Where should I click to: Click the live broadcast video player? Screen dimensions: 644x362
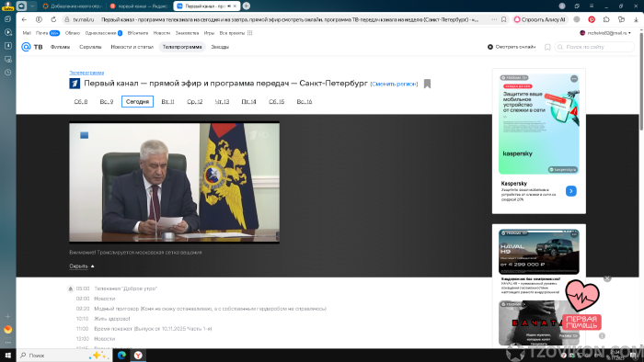(174, 183)
